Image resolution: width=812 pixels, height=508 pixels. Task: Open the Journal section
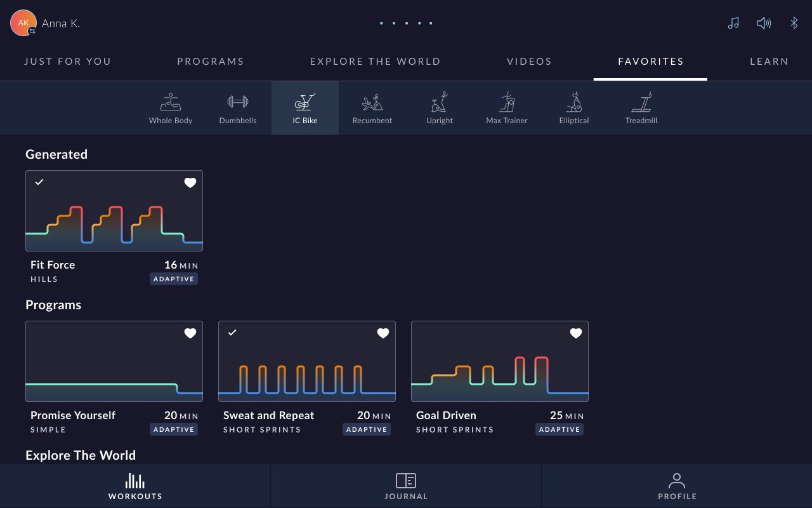(x=406, y=486)
